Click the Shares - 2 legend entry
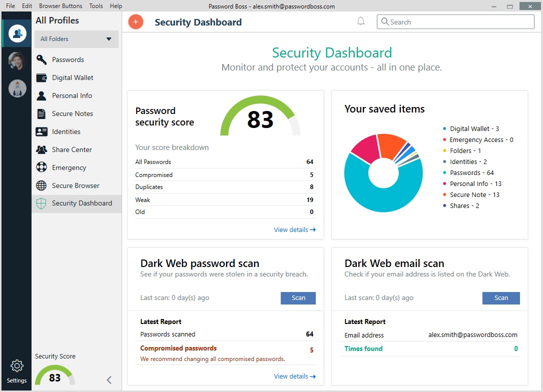This screenshot has width=543, height=392. (461, 206)
